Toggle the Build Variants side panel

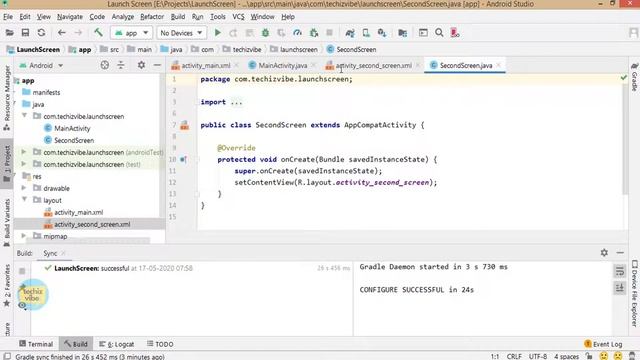pyautogui.click(x=7, y=222)
